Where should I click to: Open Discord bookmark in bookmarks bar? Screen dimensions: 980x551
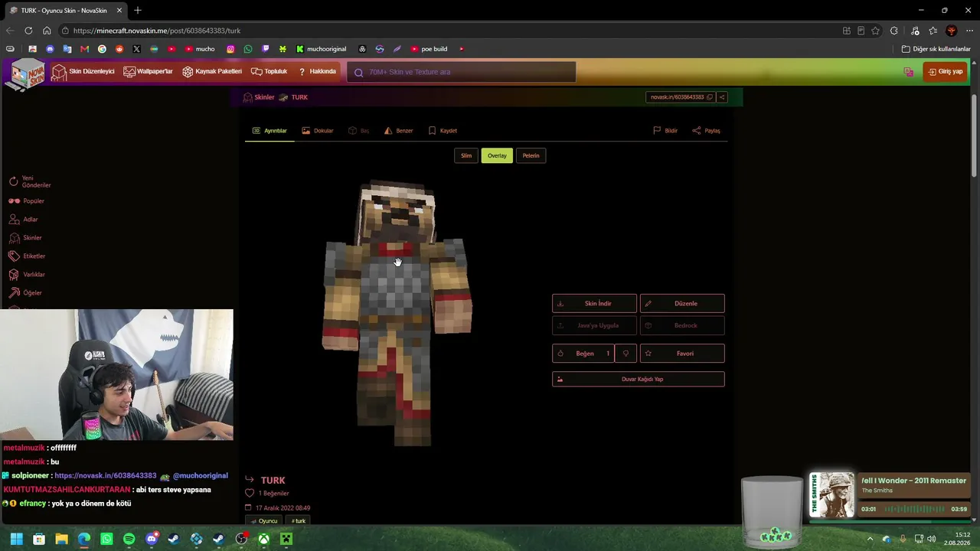pyautogui.click(x=50, y=49)
